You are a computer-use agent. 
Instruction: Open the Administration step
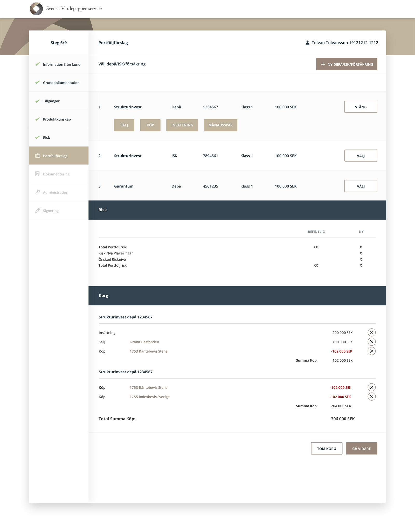click(x=59, y=192)
